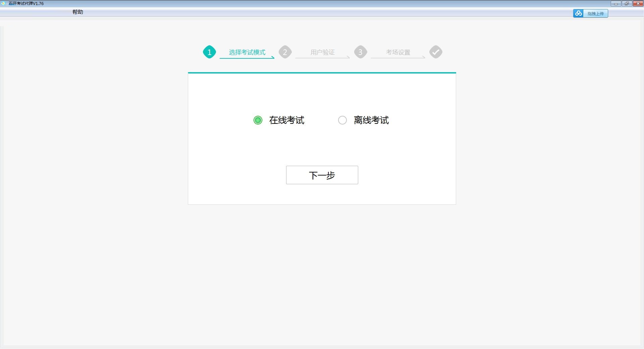Minimize the exam agent window
The width and height of the screenshot is (644, 349).
tap(616, 4)
